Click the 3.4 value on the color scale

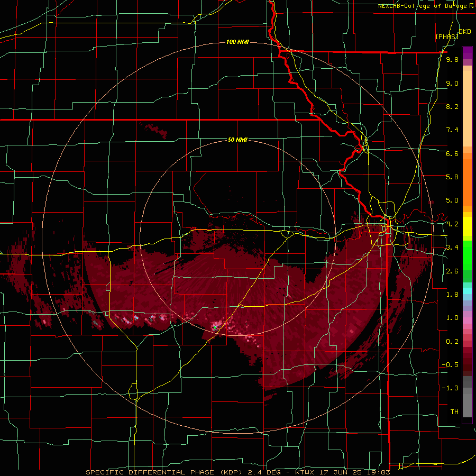click(x=452, y=248)
